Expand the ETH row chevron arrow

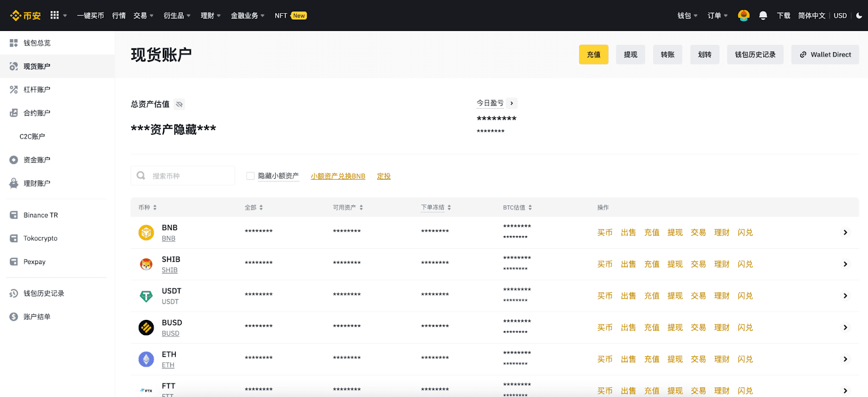pyautogui.click(x=845, y=359)
